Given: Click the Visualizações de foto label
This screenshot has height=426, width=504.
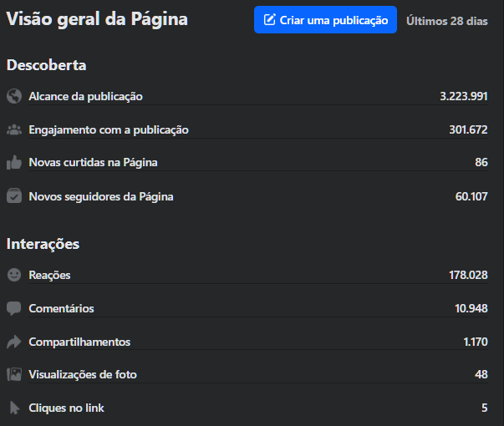Looking at the screenshot, I should click(x=83, y=374).
